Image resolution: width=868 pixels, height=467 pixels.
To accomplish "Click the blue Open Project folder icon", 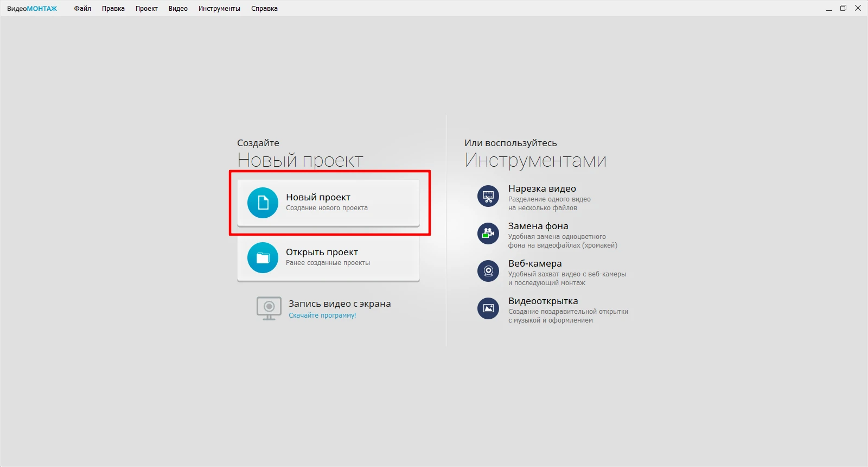I will click(x=263, y=257).
